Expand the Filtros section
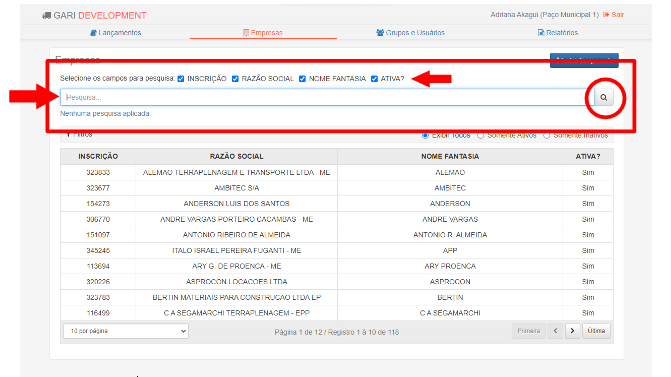The height and width of the screenshot is (377, 671). 80,135
